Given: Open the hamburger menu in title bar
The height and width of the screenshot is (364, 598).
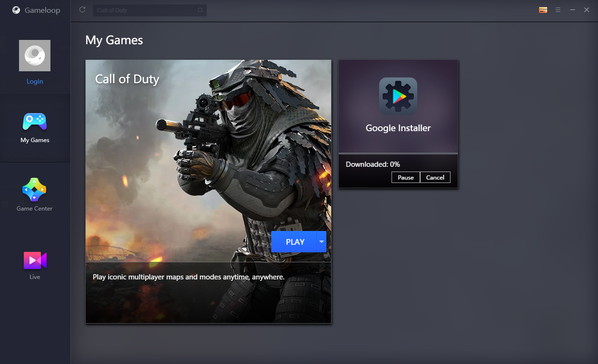Looking at the screenshot, I should click(558, 10).
